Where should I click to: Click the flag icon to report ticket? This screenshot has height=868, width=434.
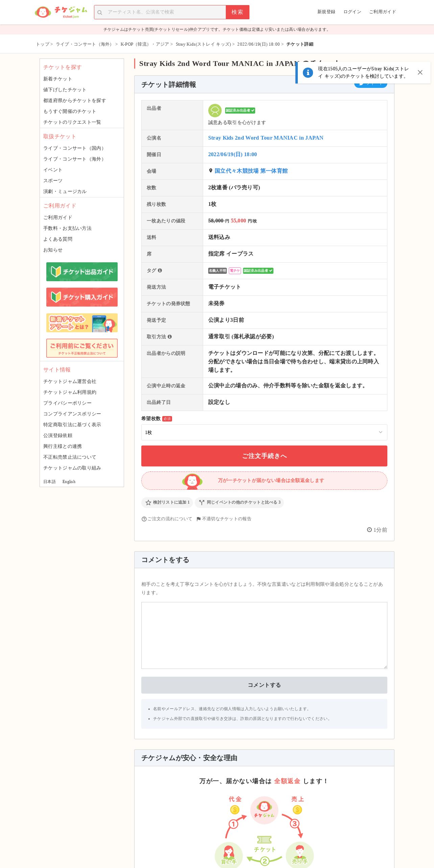[199, 519]
